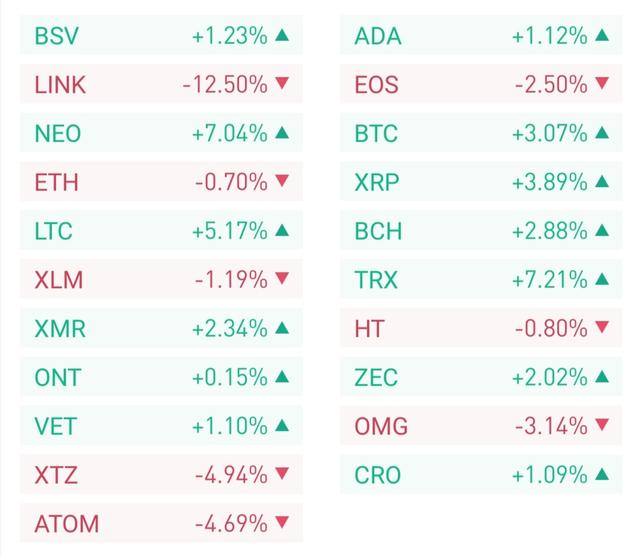This screenshot has width=640, height=557.
Task: Click the up triangle next to NEO
Action: (282, 134)
